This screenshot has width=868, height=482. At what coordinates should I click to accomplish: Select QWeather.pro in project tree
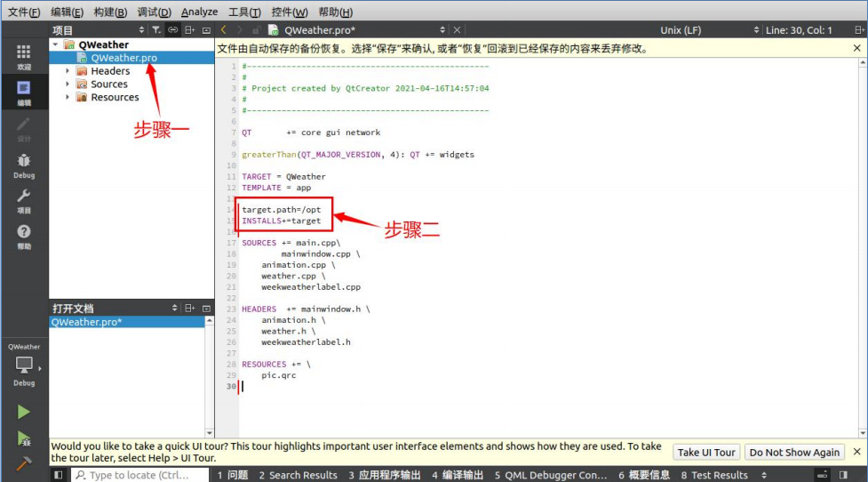tap(124, 58)
